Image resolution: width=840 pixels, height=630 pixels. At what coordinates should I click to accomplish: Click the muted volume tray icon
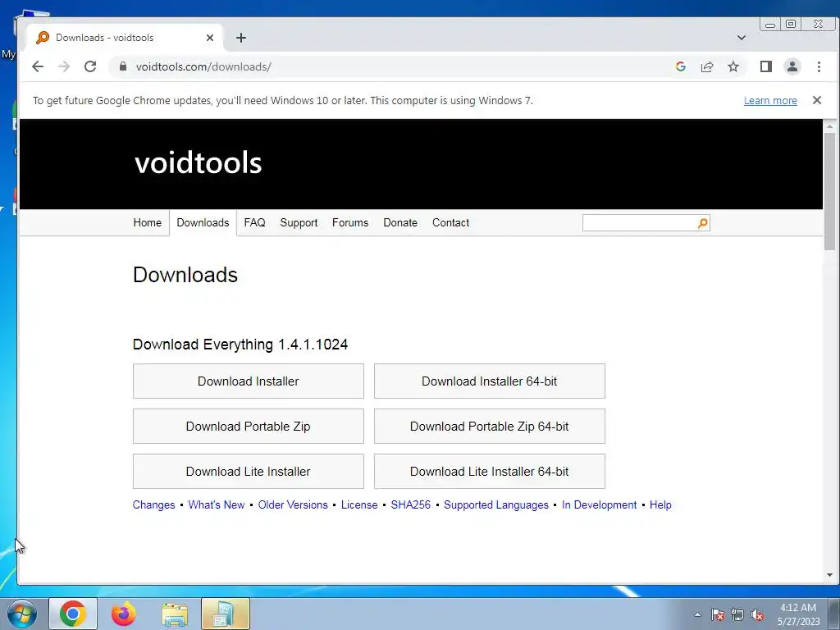tap(757, 614)
